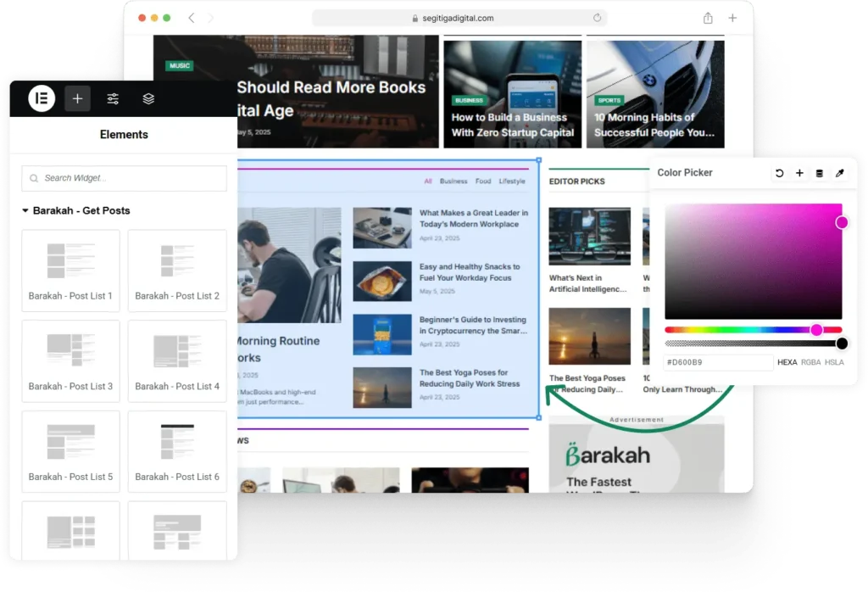The width and height of the screenshot is (868, 592).
Task: Click the hue slider handle
Action: [x=816, y=330]
